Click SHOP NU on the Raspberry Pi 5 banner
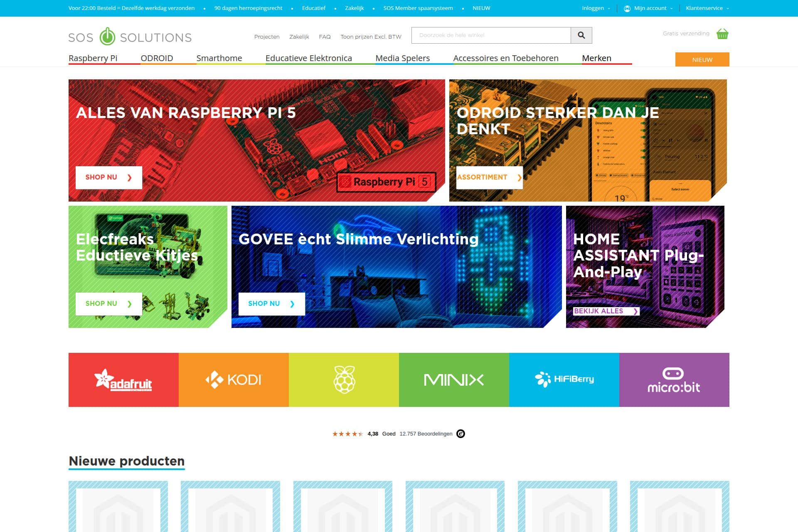 [109, 177]
